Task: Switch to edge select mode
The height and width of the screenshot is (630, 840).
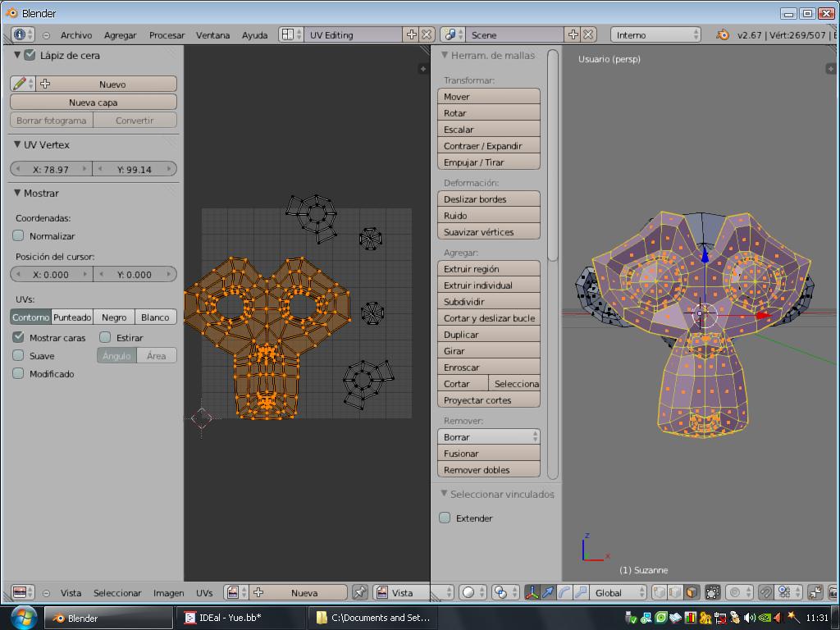Action: click(x=675, y=592)
